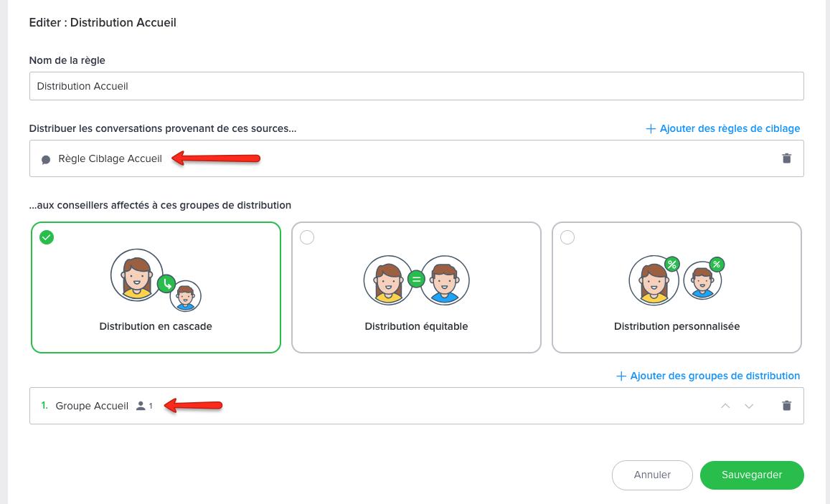Delete the Règle Ciblage Accueil targeting rule
Screen dimensions: 830x504
point(786,158)
